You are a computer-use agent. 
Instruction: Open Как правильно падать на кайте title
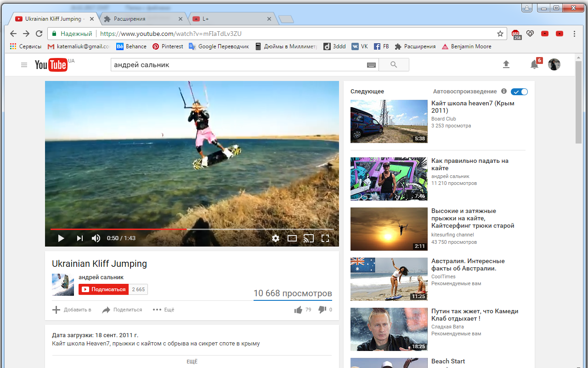pyautogui.click(x=470, y=165)
